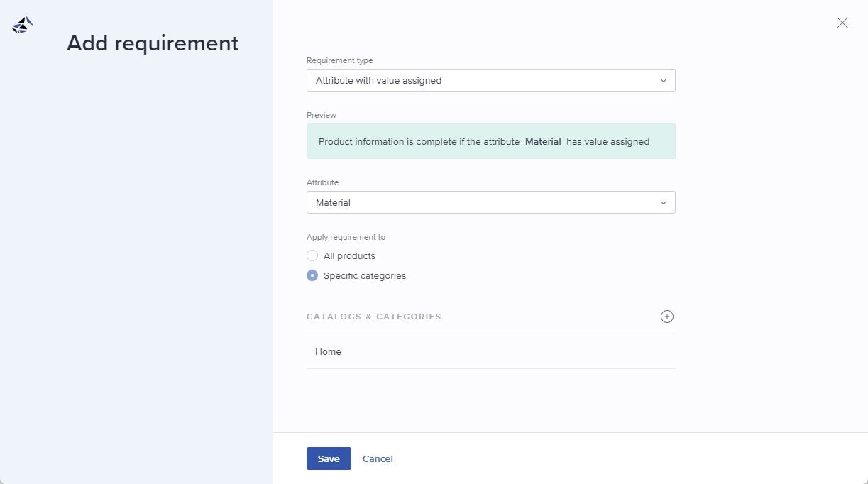This screenshot has height=484, width=868.
Task: Save the new requirement
Action: click(x=329, y=458)
